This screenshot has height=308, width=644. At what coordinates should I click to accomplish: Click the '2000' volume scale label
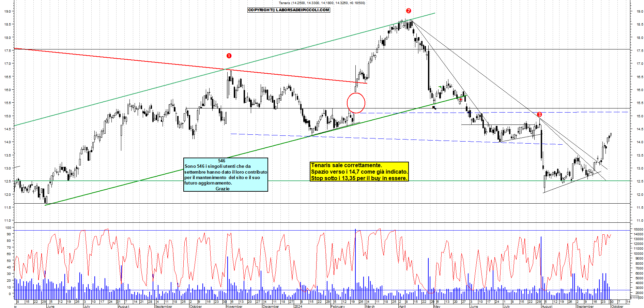click(x=639, y=293)
